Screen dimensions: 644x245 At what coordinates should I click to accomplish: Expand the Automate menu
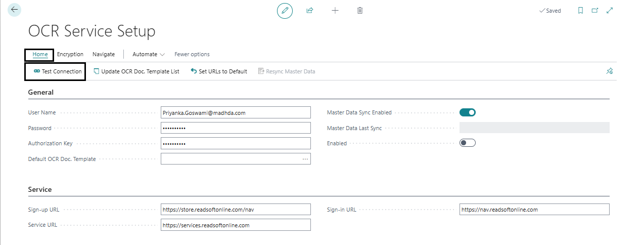[149, 54]
